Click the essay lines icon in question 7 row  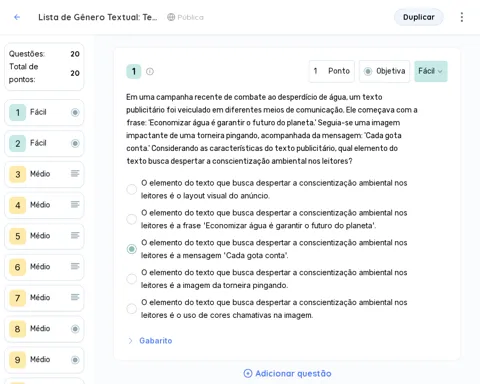coord(75,297)
